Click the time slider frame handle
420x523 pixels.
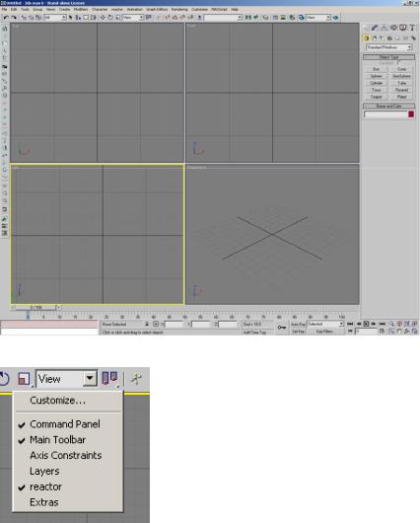(x=36, y=307)
